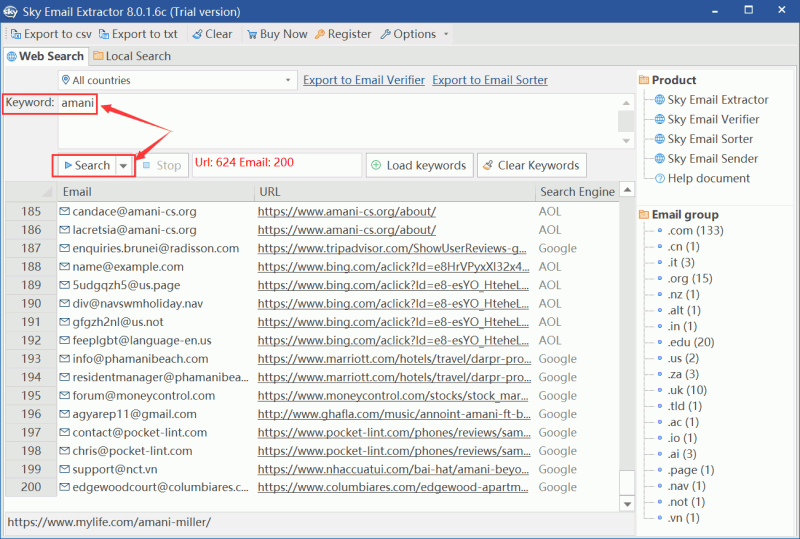Click Buy Now cart button

(x=277, y=34)
